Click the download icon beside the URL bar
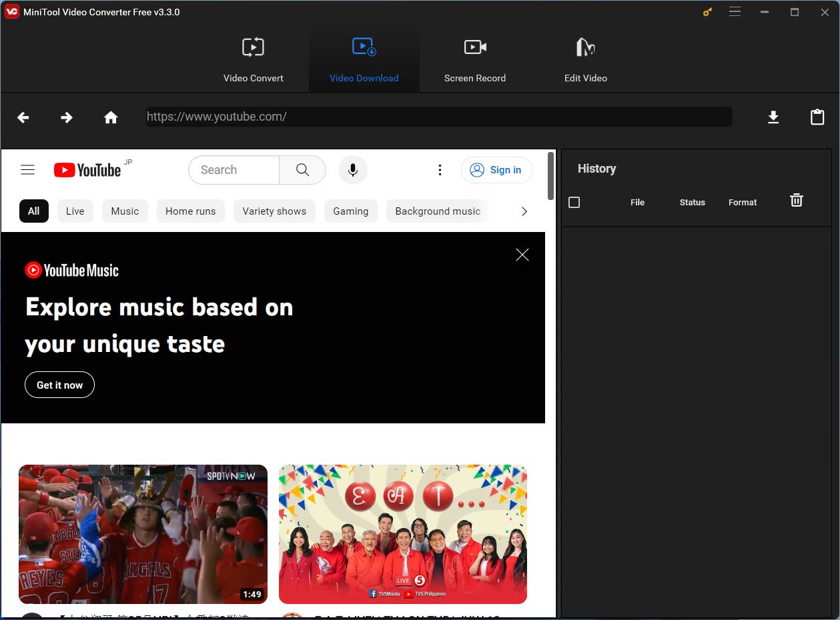 [773, 117]
